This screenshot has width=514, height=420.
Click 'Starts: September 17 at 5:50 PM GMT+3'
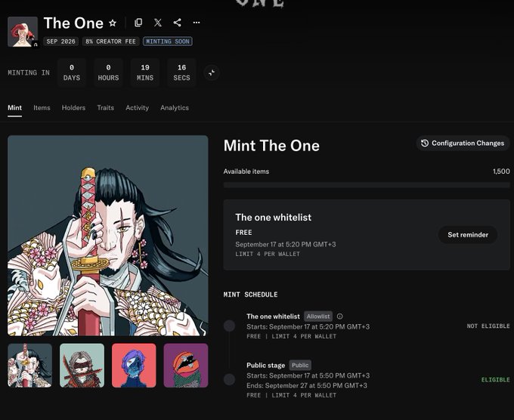pos(308,375)
